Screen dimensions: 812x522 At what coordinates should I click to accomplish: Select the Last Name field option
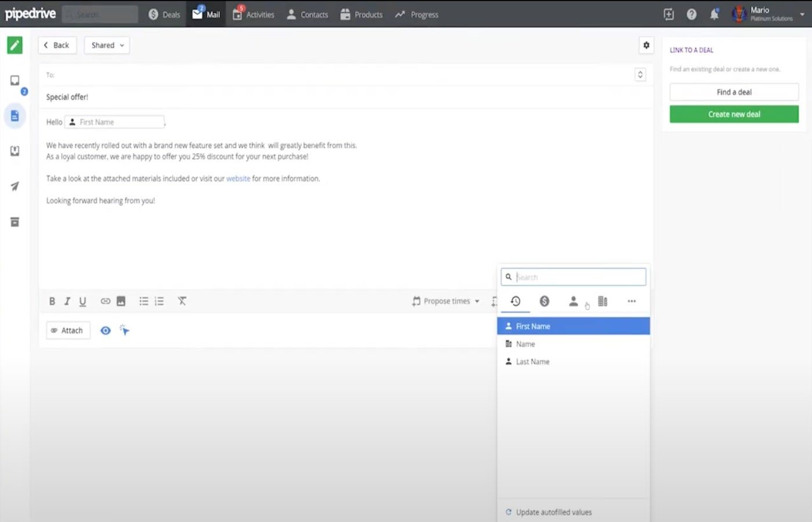click(532, 362)
